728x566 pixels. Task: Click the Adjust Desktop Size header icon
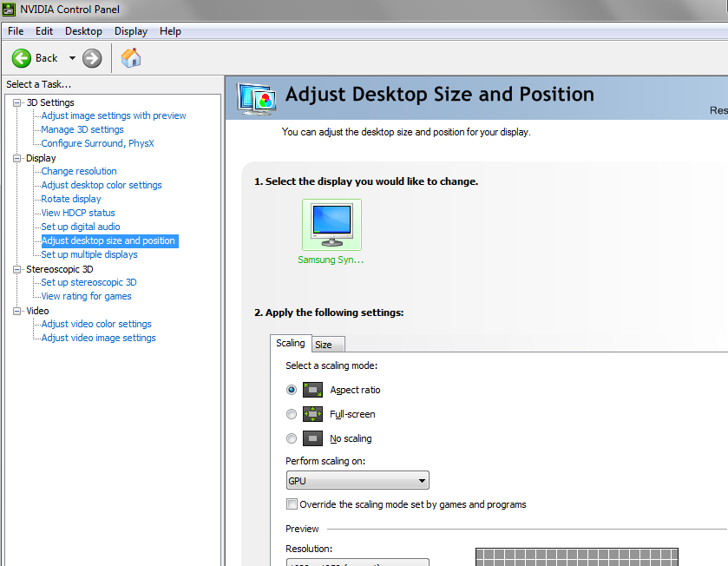pyautogui.click(x=256, y=98)
